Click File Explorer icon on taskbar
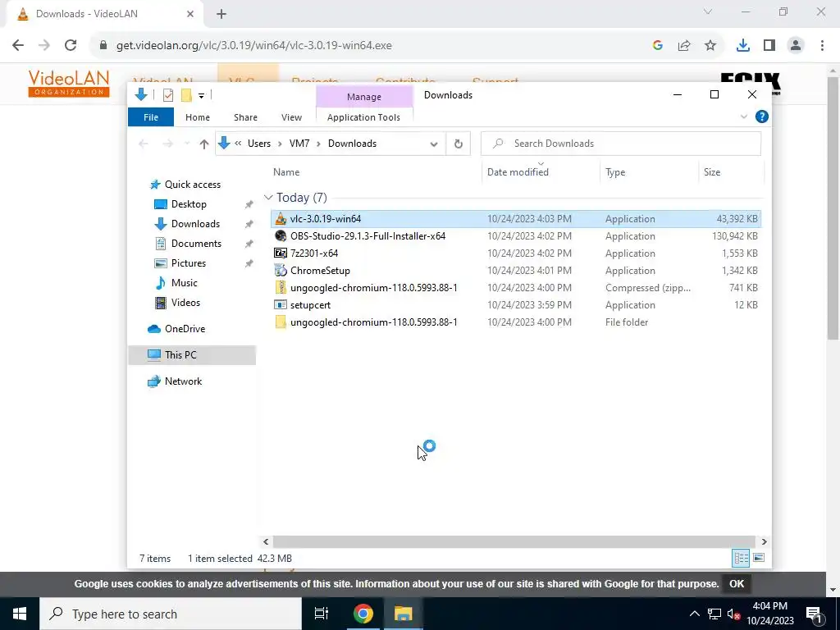Viewport: 840px width, 630px height. coord(403,614)
